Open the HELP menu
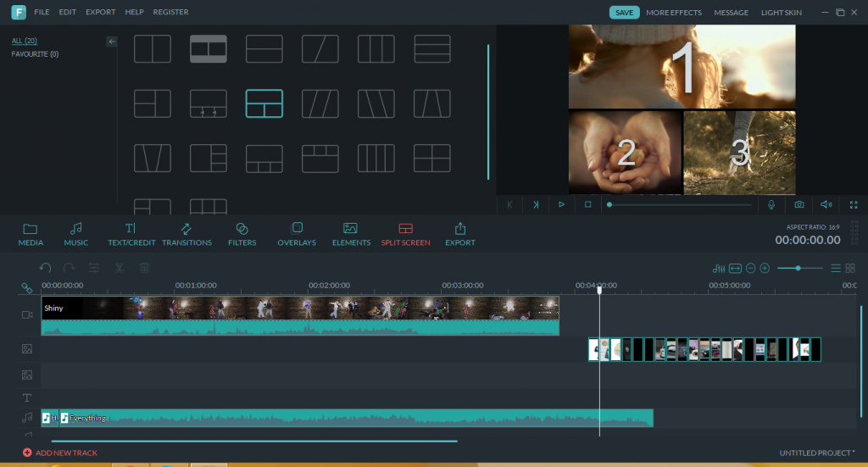This screenshot has width=868, height=467. coord(134,13)
